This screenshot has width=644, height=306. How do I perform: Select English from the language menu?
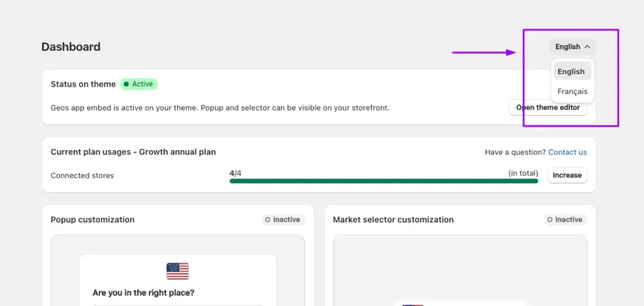(571, 72)
